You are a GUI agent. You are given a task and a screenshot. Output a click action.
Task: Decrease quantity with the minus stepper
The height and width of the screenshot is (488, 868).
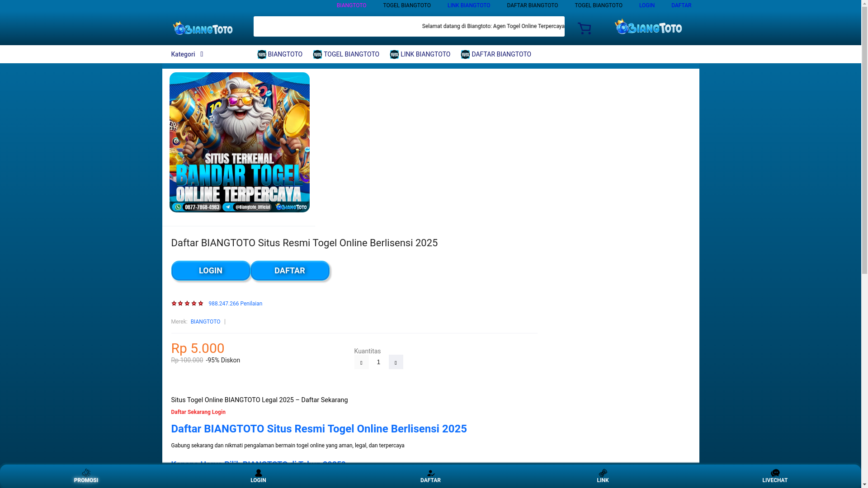[x=362, y=362]
